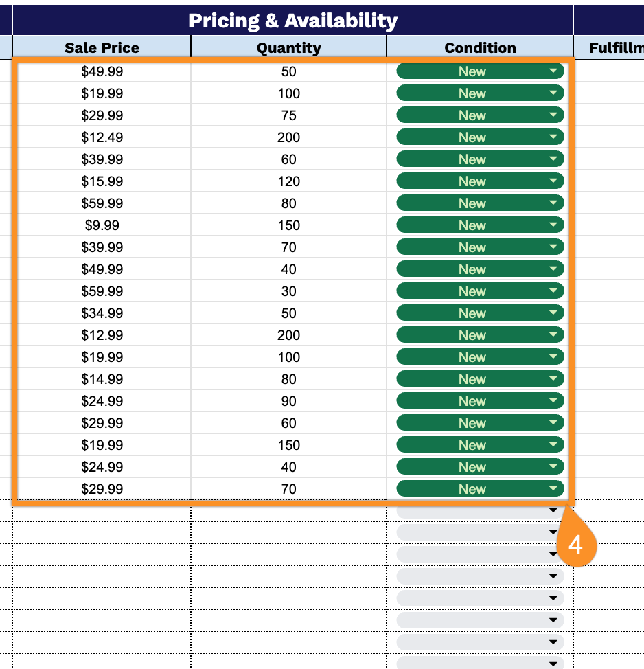
Task: Click the dropdown arrow in the $12.99 row
Action: [553, 335]
